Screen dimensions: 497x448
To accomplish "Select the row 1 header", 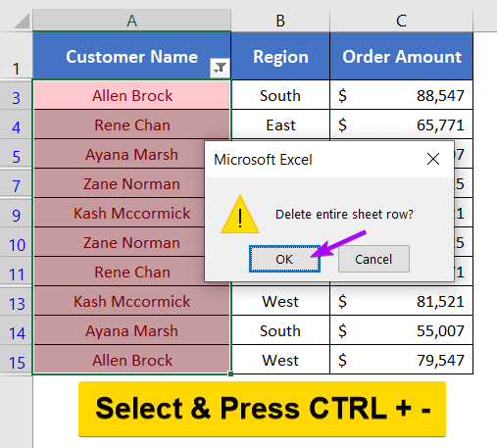I will point(16,56).
